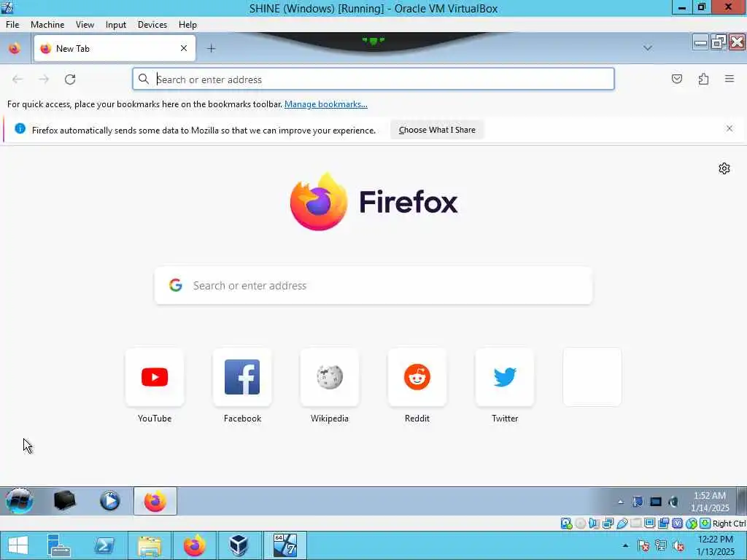Click VirtualBox USB status indicator
The image size is (747, 560).
pyautogui.click(x=622, y=524)
